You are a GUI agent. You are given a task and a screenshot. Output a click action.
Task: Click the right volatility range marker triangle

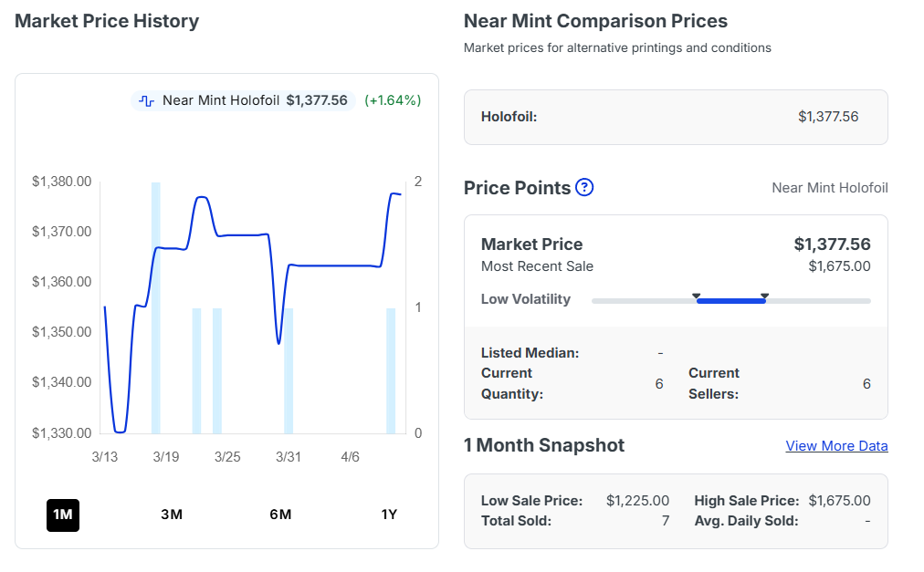[x=764, y=296]
